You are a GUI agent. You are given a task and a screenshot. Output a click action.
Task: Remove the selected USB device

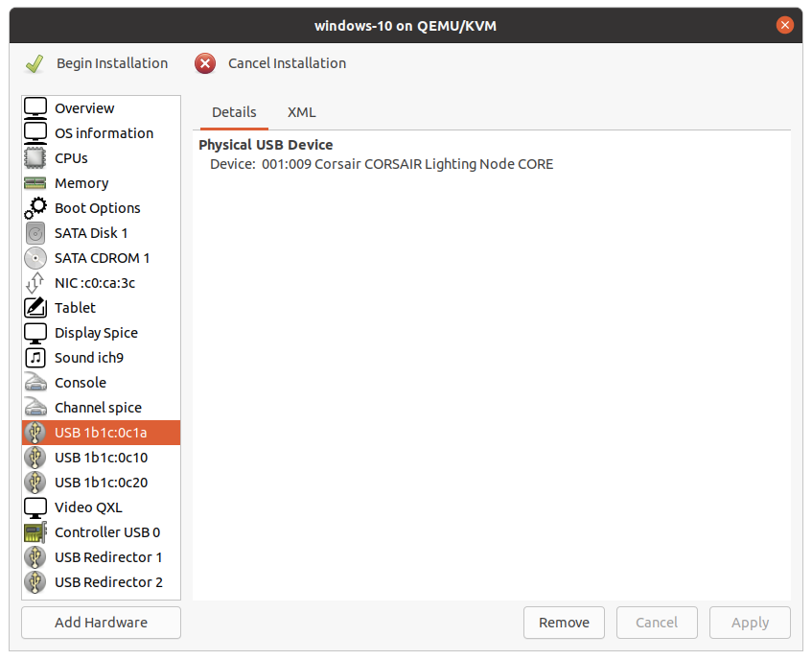point(564,623)
